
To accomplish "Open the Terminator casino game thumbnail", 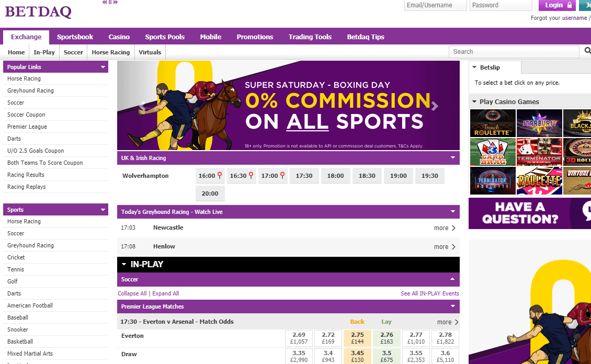I will tap(539, 152).
